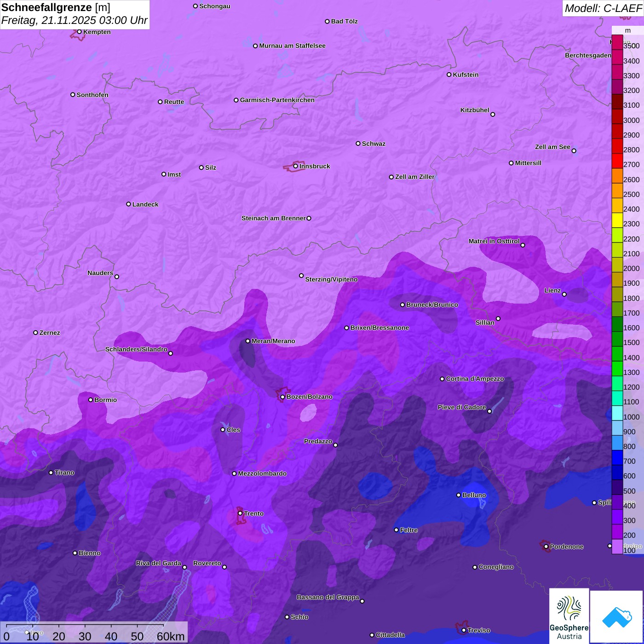Click the 'Bassano del Grappa' label

tap(328, 597)
